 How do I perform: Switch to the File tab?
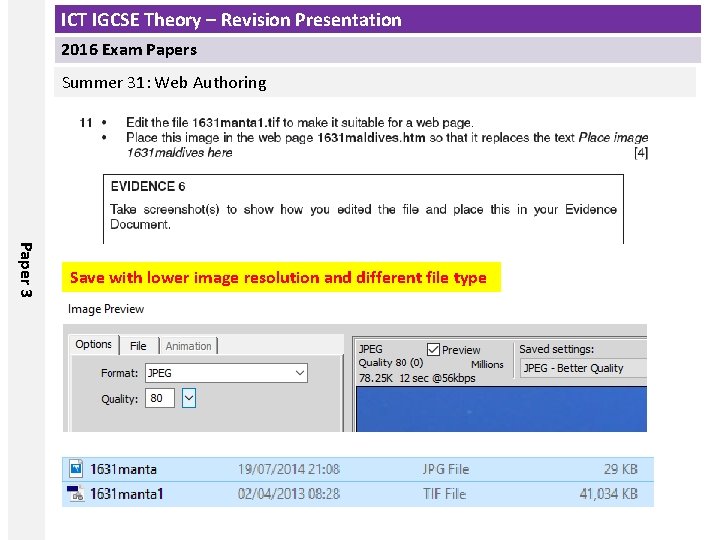pos(138,346)
